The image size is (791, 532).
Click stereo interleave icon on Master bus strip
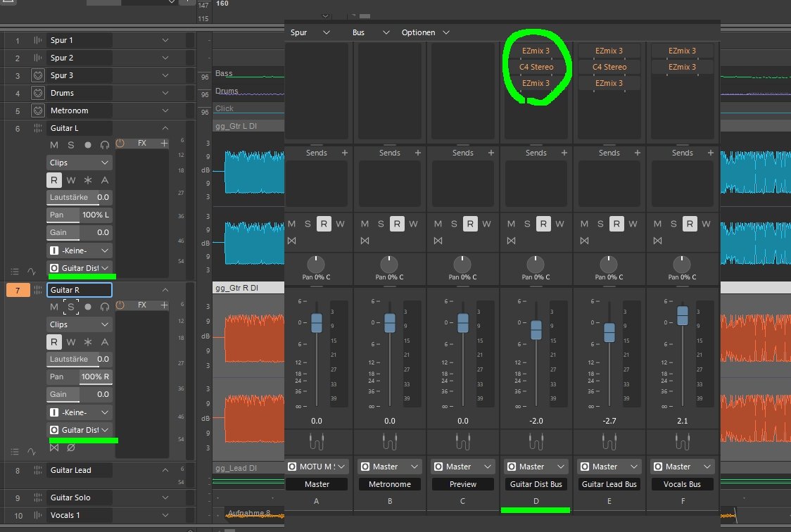pyautogui.click(x=291, y=241)
